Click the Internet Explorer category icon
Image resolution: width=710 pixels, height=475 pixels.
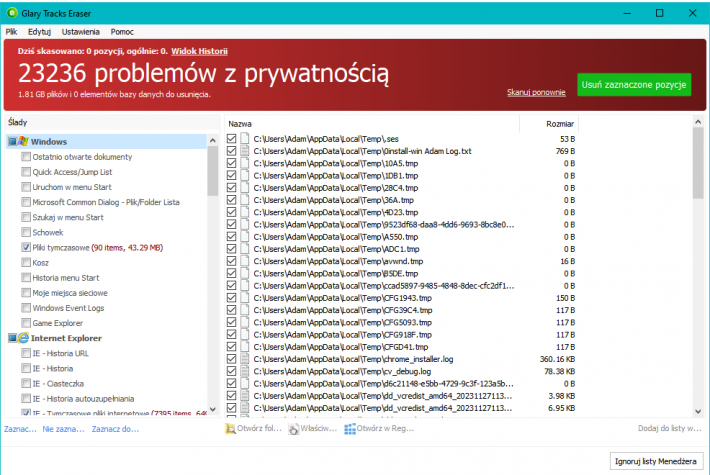click(24, 338)
